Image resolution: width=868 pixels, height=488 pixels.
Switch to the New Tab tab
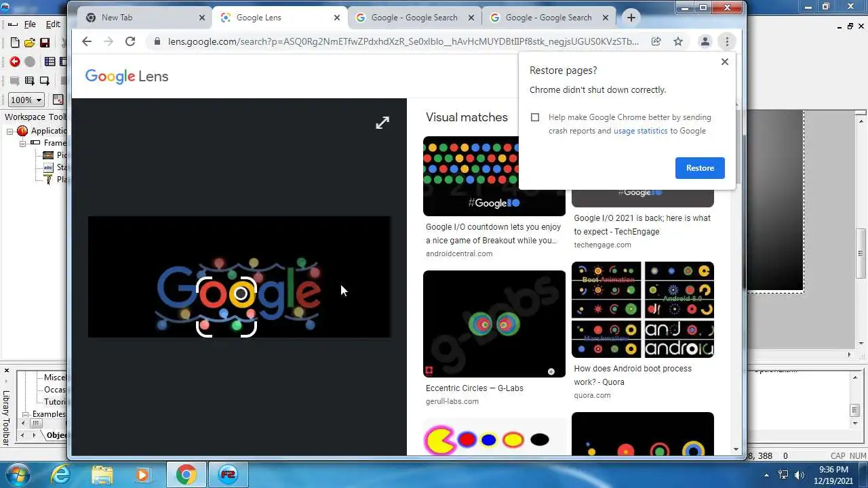tap(144, 18)
